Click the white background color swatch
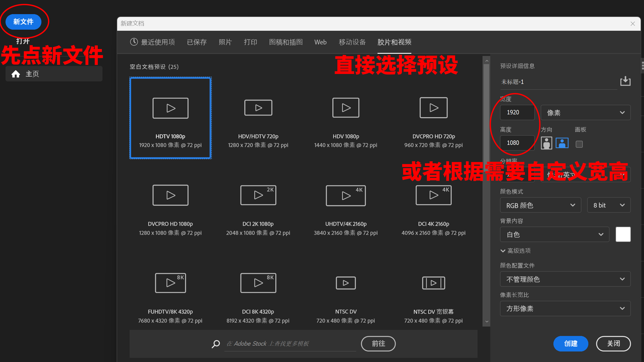The image size is (644, 362). point(623,234)
